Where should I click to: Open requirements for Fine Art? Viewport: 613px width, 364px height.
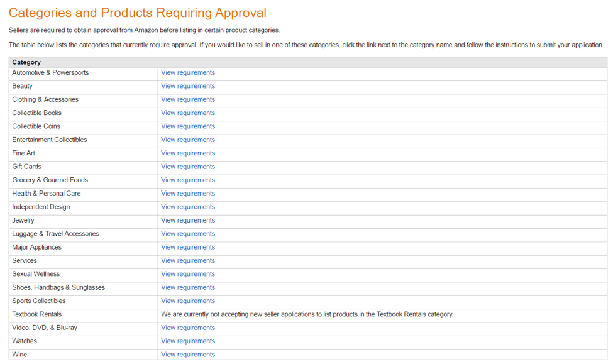(187, 153)
